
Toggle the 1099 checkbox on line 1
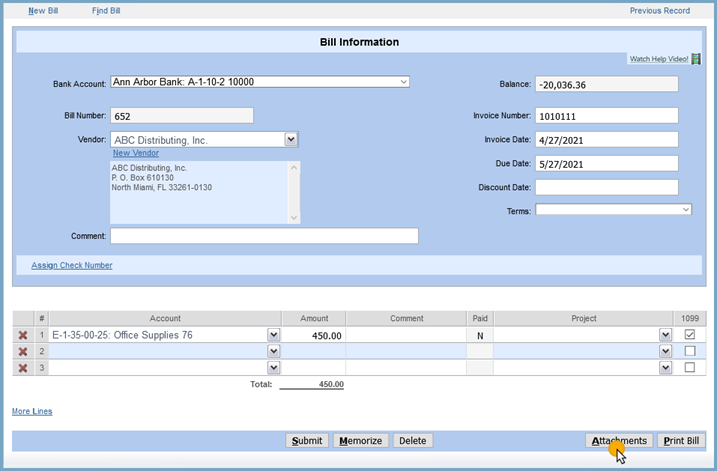(x=690, y=334)
